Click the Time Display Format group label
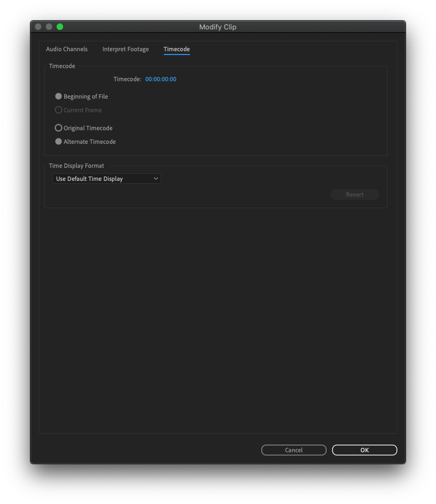The width and height of the screenshot is (436, 504). 76,166
